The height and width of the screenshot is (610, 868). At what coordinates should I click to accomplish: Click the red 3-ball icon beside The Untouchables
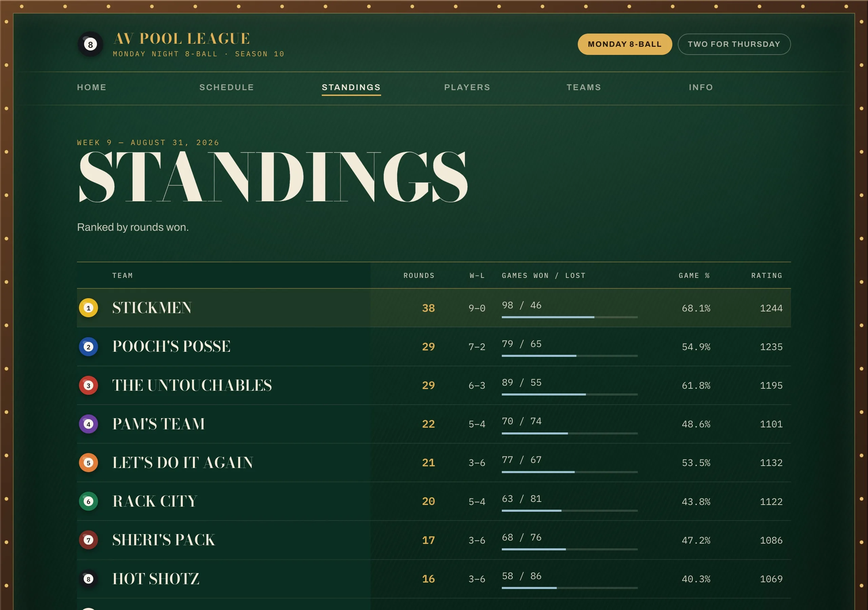[88, 385]
